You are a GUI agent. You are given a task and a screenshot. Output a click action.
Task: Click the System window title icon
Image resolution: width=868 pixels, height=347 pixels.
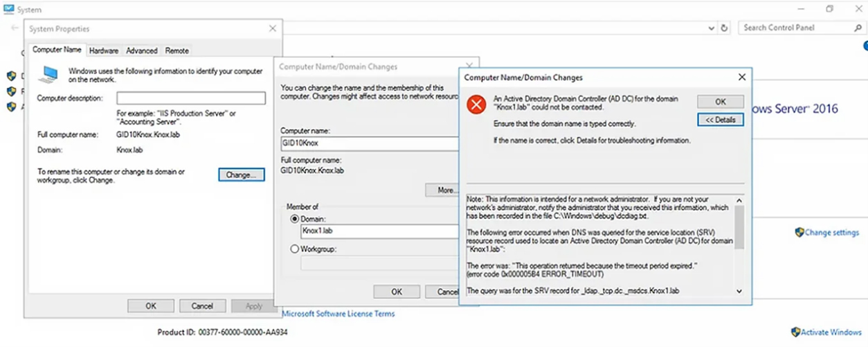[x=8, y=10]
